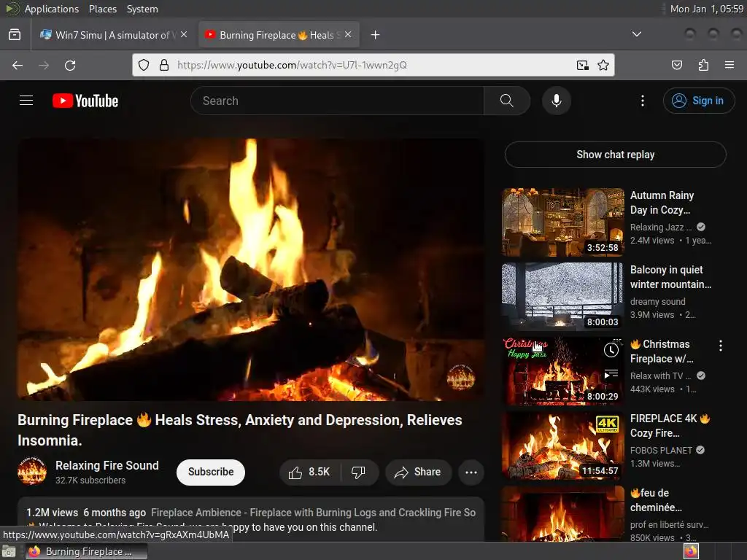
Task: Click the clock showing Mon Jan 1
Action: point(706,9)
